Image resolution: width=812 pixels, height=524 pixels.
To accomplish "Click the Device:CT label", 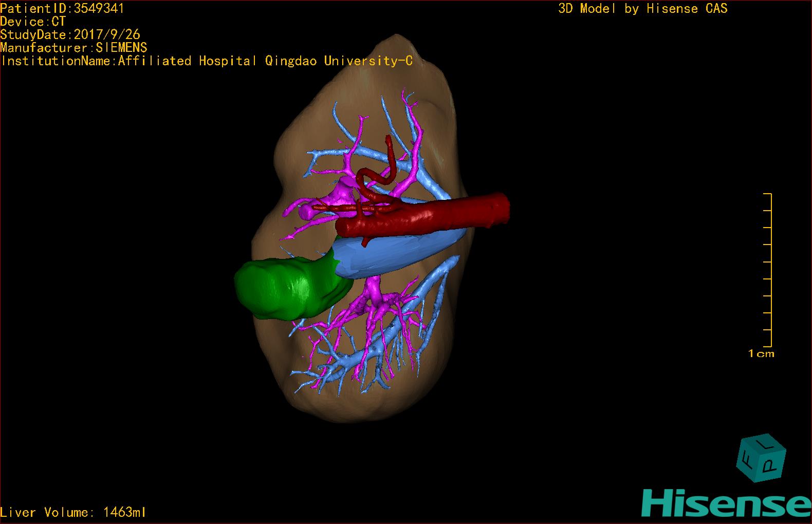I will tap(33, 22).
